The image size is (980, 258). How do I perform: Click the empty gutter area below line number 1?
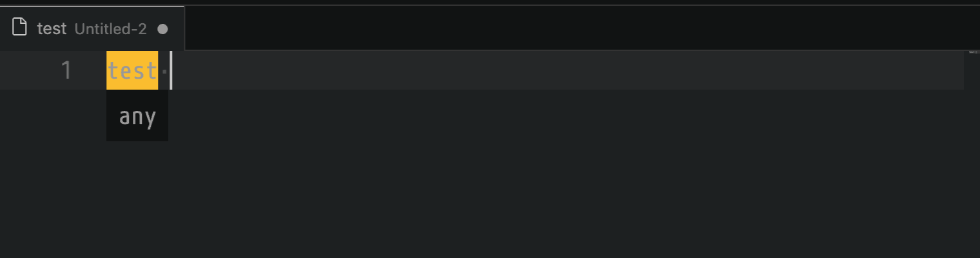click(52, 174)
